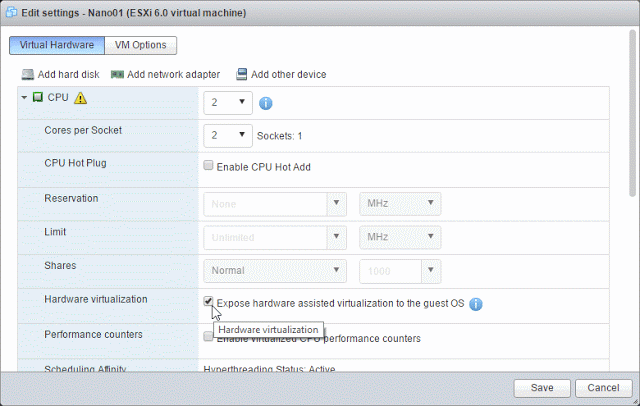Open the Limit value dropdown
Image resolution: width=640 pixels, height=406 pixels.
tap(336, 237)
